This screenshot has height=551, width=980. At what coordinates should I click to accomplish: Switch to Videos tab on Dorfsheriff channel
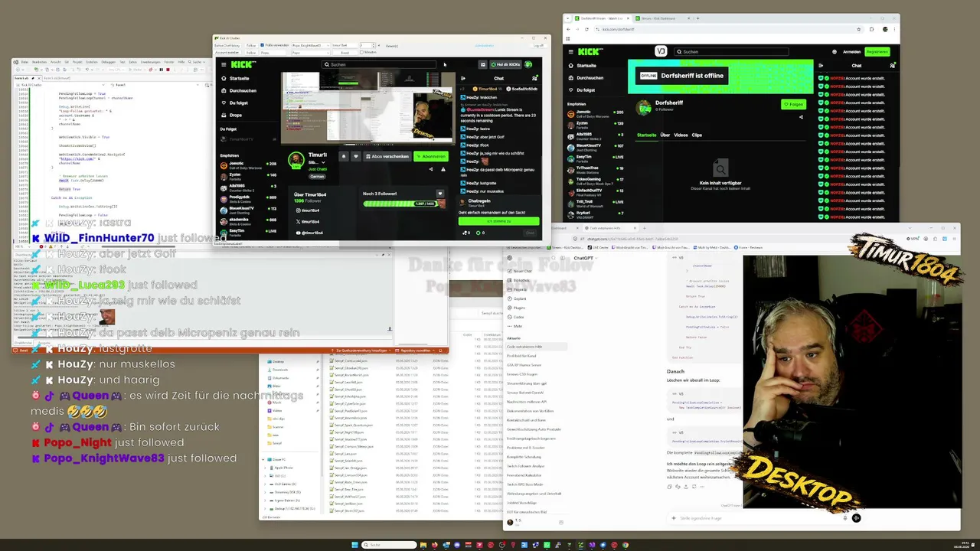(681, 135)
